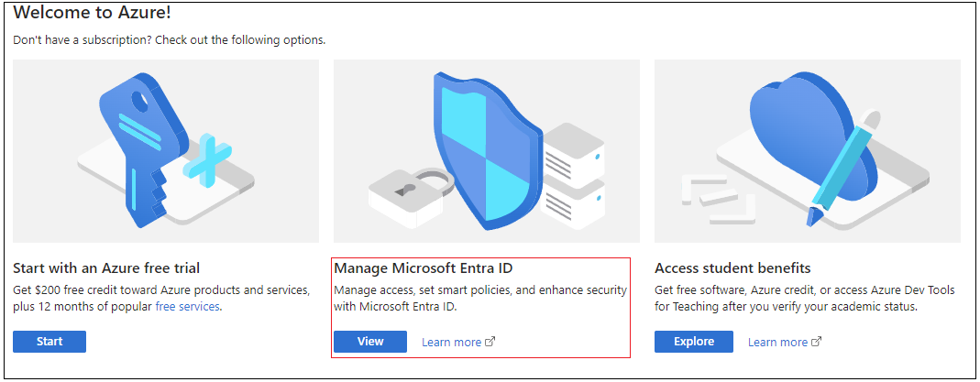
Task: Open the free services link
Action: pos(187,307)
